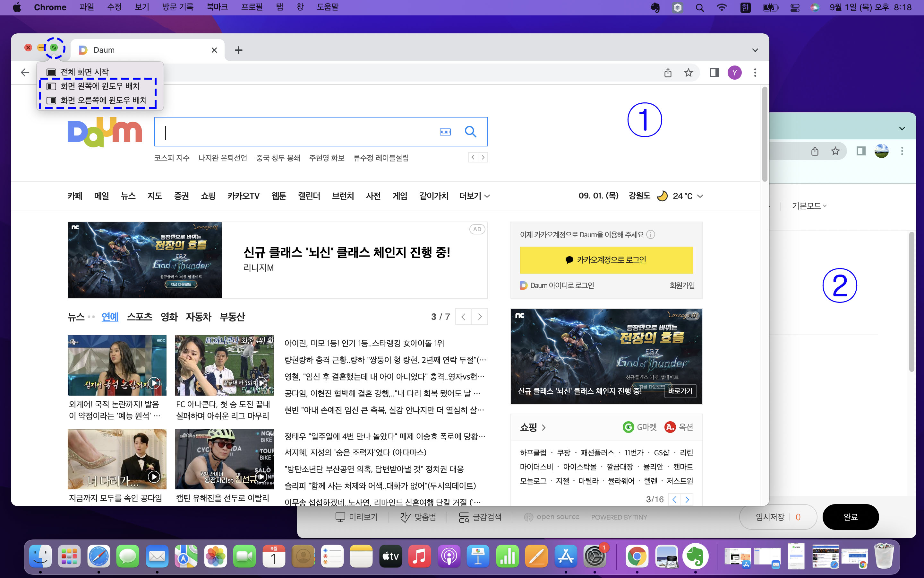
Task: Open a new tab with the plus button
Action: (x=239, y=50)
